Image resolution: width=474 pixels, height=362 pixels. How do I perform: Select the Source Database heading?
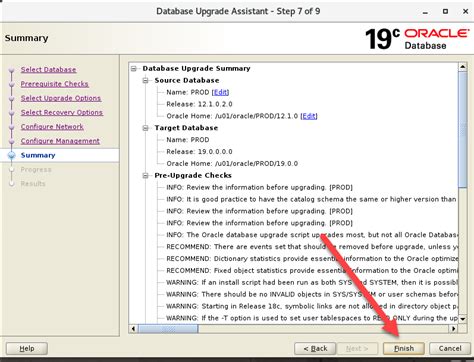point(187,81)
